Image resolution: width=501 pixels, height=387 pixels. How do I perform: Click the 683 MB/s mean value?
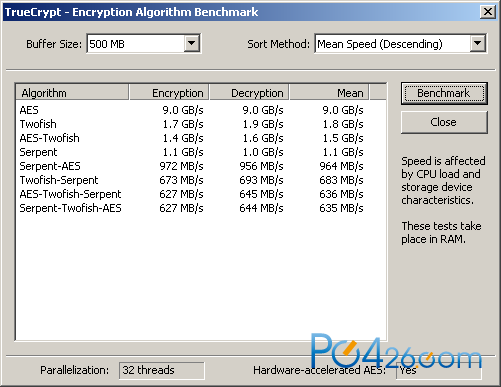(341, 180)
